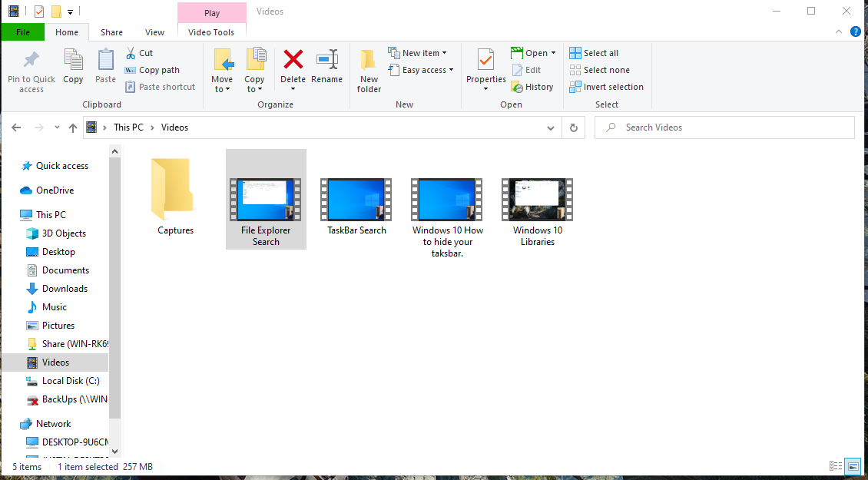Click the Properties checkmark icon
The height and width of the screenshot is (480, 868).
point(486,60)
